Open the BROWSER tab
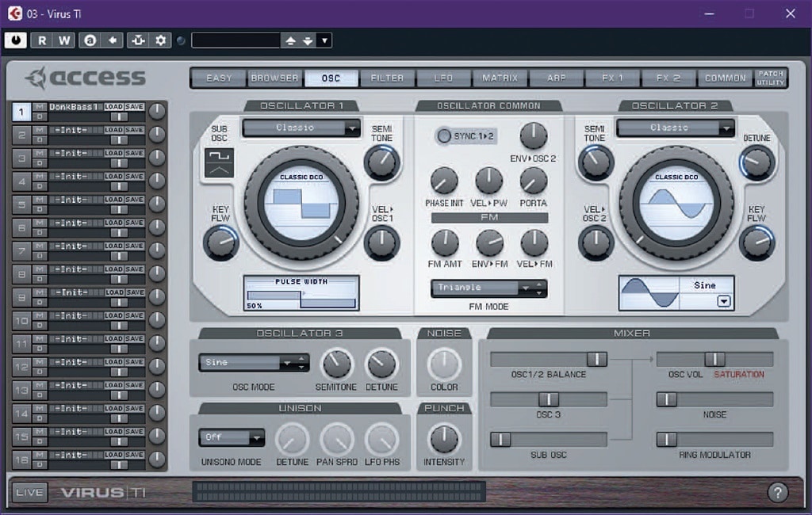 click(275, 78)
